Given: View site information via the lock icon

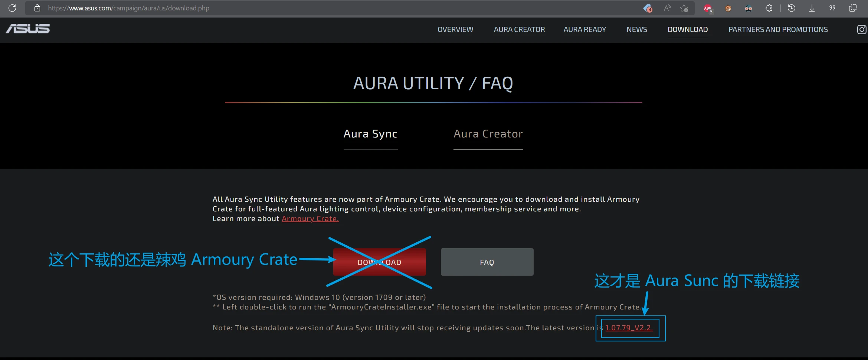Looking at the screenshot, I should 37,8.
